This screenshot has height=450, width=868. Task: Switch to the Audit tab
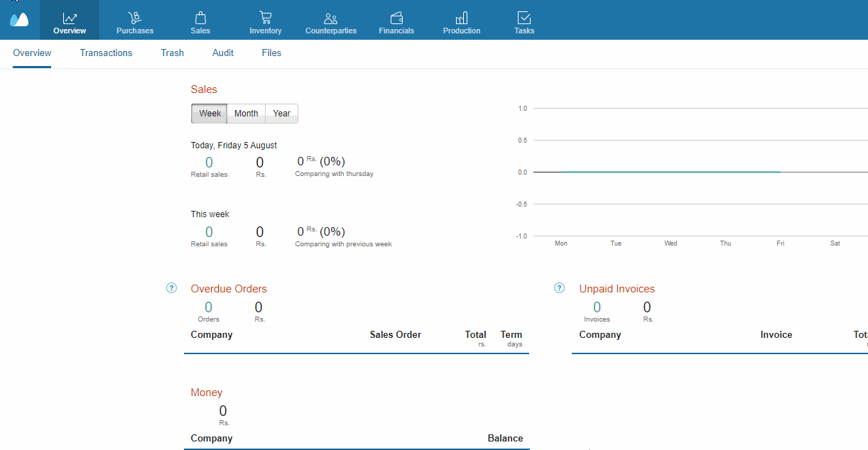(x=223, y=53)
